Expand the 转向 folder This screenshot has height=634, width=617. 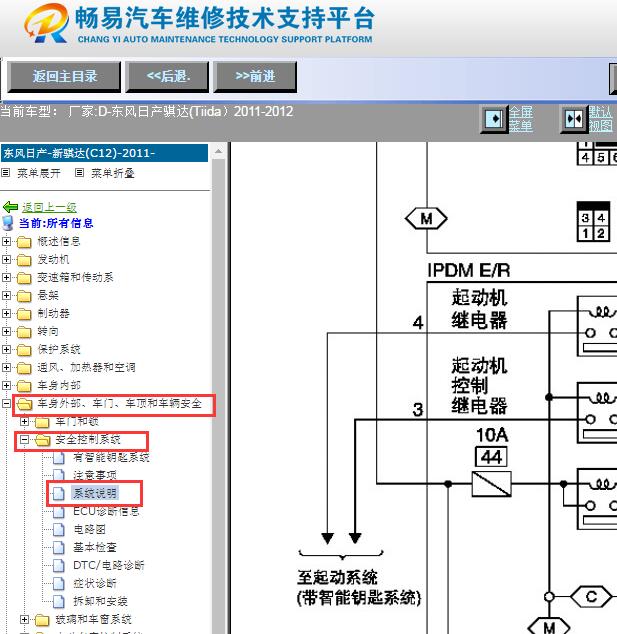tap(6, 331)
